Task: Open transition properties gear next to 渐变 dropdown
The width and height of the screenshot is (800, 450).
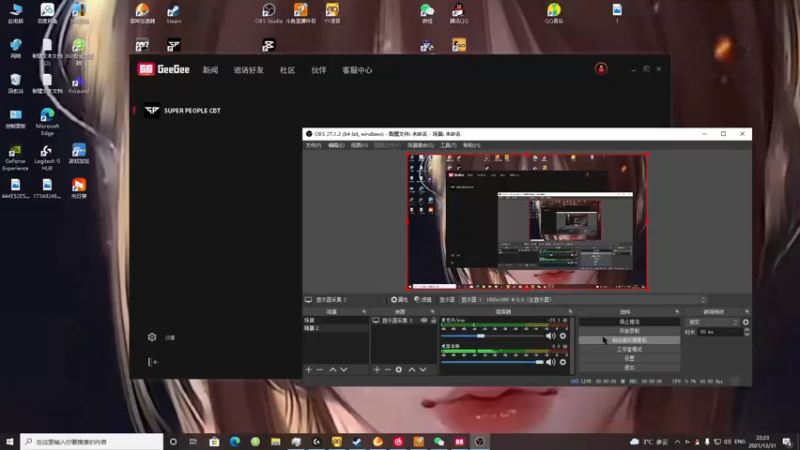Action: pyautogui.click(x=746, y=322)
